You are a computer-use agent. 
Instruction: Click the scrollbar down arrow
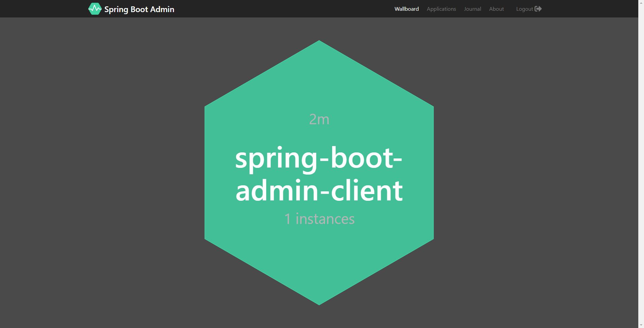coord(641,325)
